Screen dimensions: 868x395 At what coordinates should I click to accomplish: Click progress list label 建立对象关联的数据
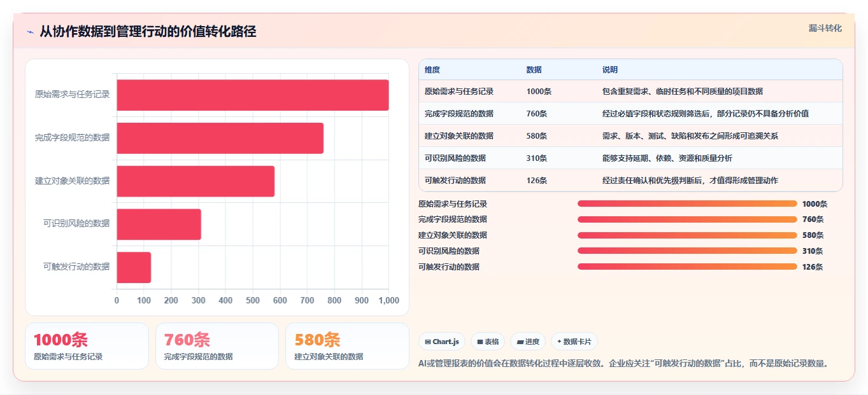pos(453,235)
